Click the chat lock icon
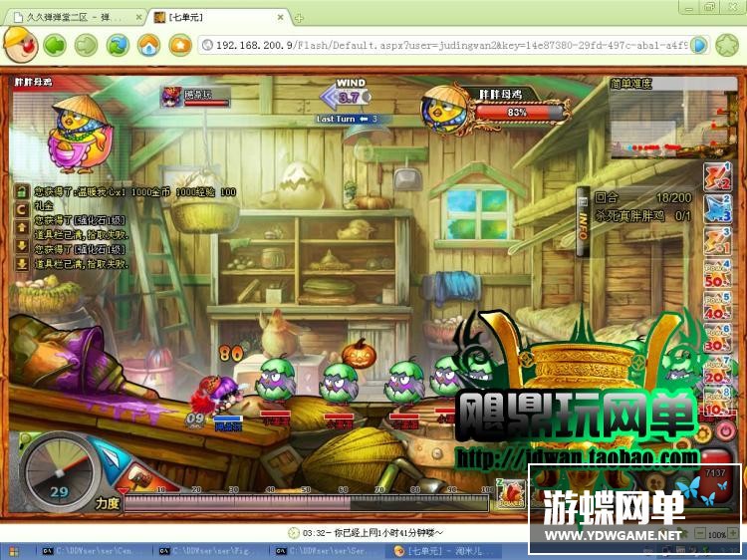Screen dimensions: 747x560 (x=22, y=191)
